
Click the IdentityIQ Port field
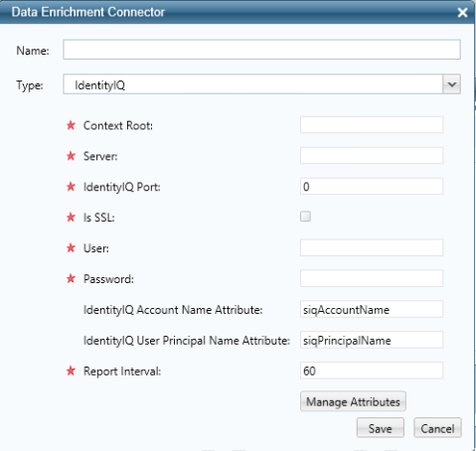point(372,187)
